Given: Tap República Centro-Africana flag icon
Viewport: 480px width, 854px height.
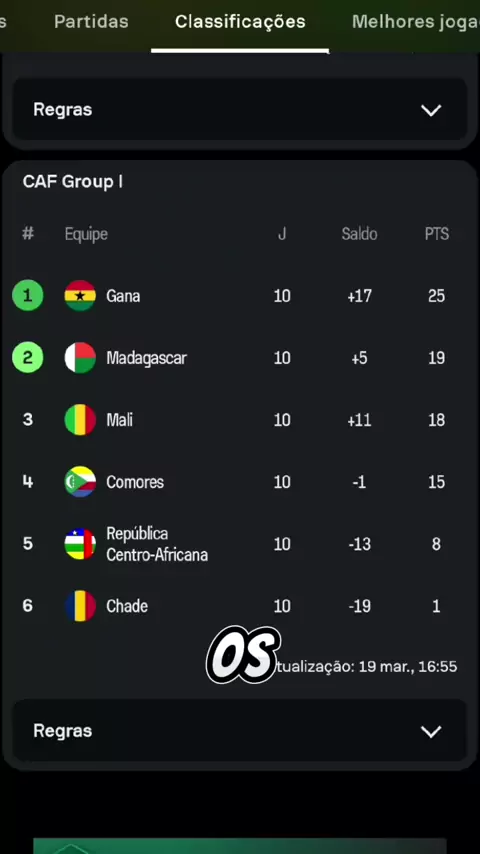Looking at the screenshot, I should 80,544.
